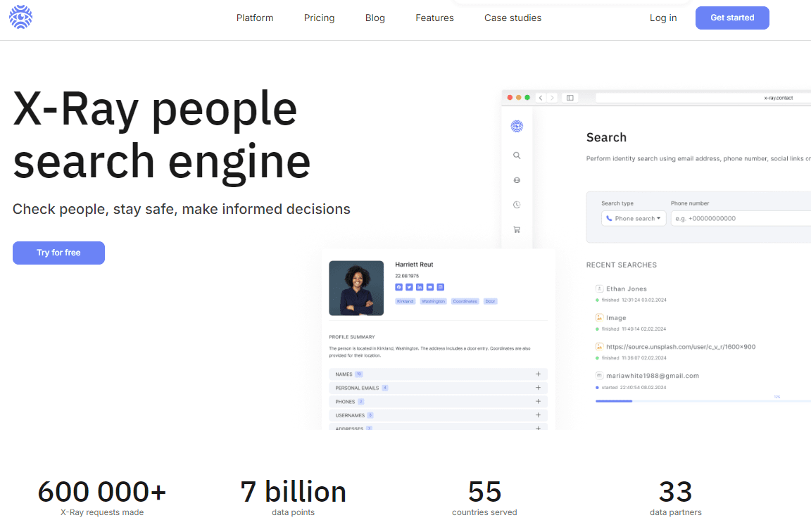Click the mask icon in sidebar
Viewport: 811px width, 532px height.
pyautogui.click(x=517, y=180)
